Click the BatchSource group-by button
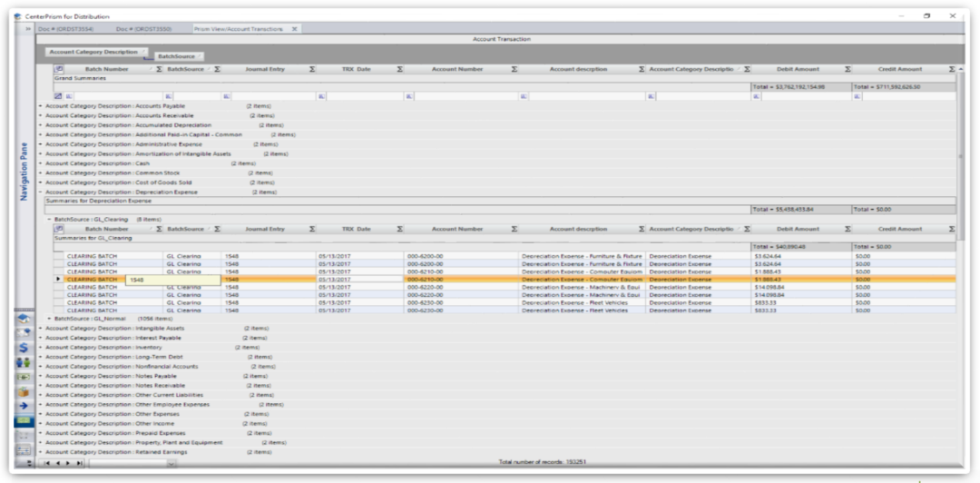Image resolution: width=980 pixels, height=483 pixels. tap(178, 56)
